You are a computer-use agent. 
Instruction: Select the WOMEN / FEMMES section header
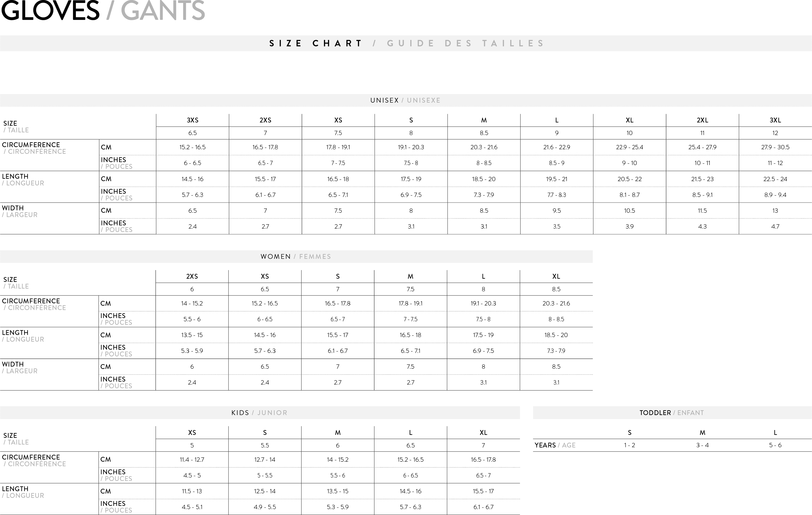pyautogui.click(x=296, y=256)
